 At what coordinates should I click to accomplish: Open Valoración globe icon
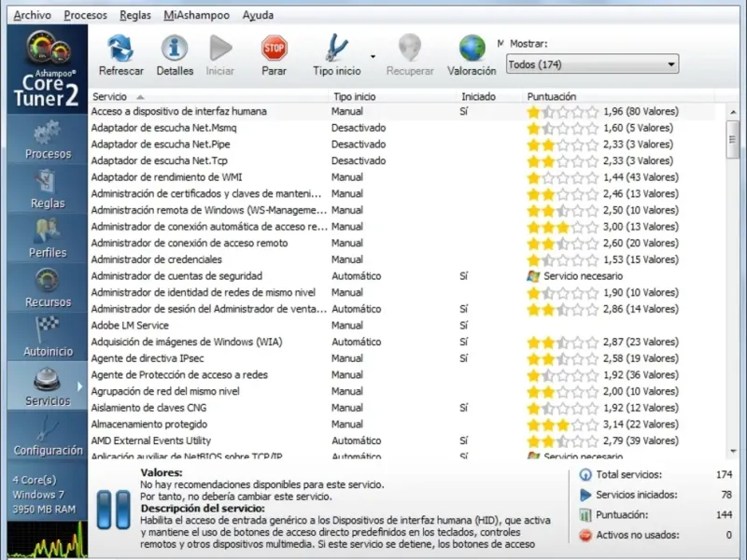(x=472, y=49)
